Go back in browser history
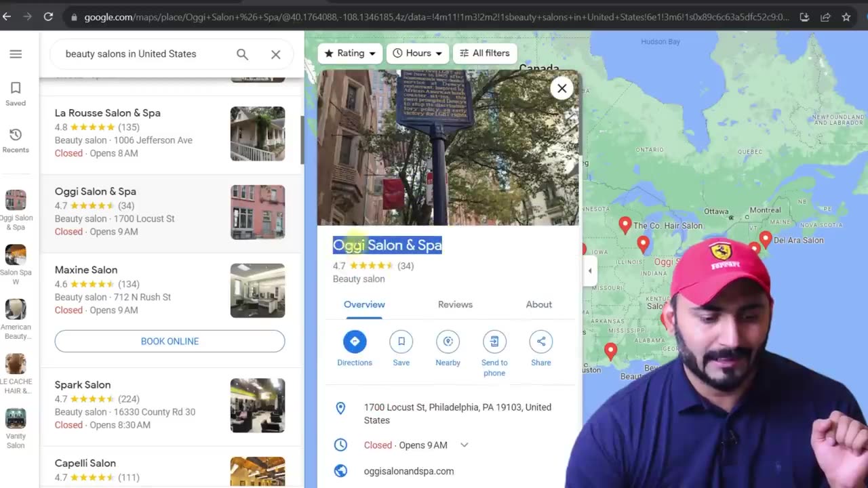 [x=7, y=17]
